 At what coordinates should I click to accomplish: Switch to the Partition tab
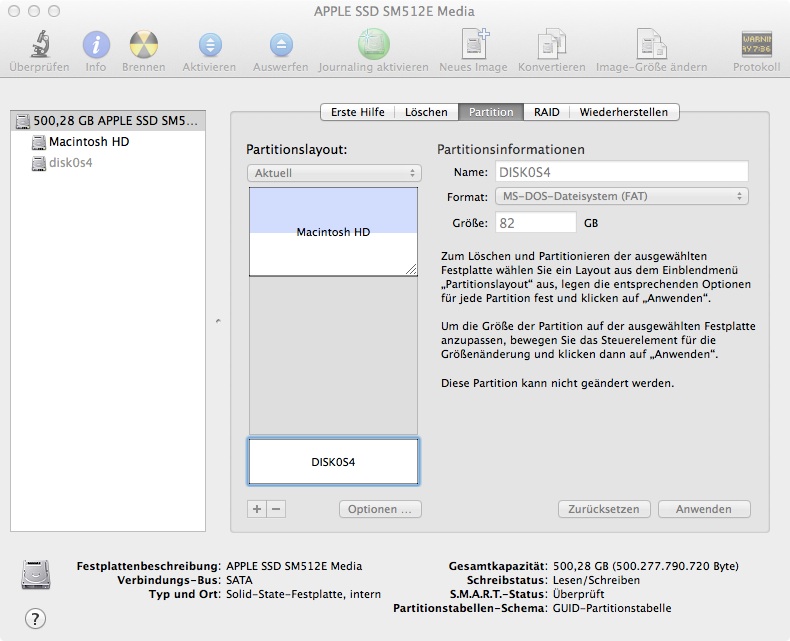pyautogui.click(x=491, y=112)
